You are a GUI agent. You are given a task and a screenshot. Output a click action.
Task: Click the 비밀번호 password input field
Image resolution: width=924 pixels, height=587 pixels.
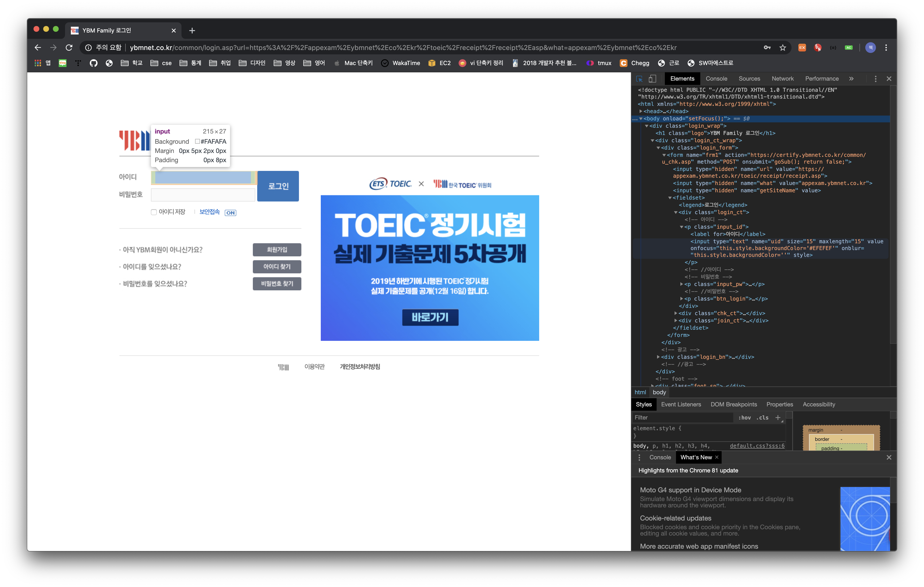[203, 195]
